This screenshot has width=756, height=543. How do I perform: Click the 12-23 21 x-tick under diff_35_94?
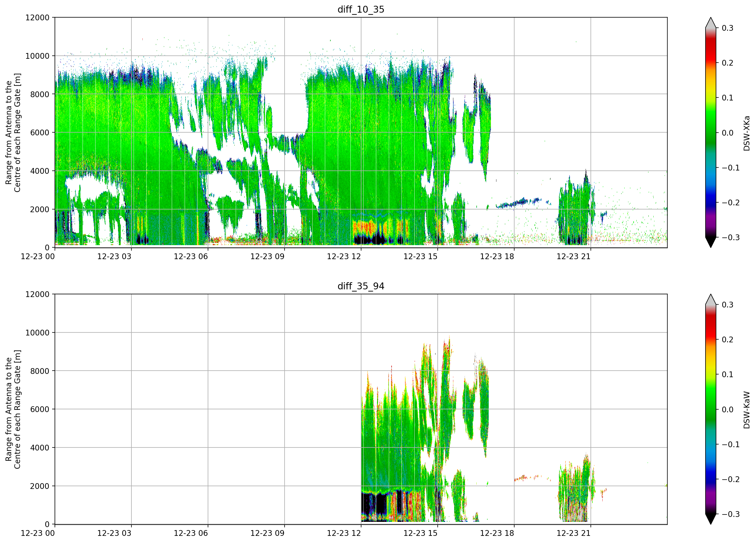coord(574,533)
